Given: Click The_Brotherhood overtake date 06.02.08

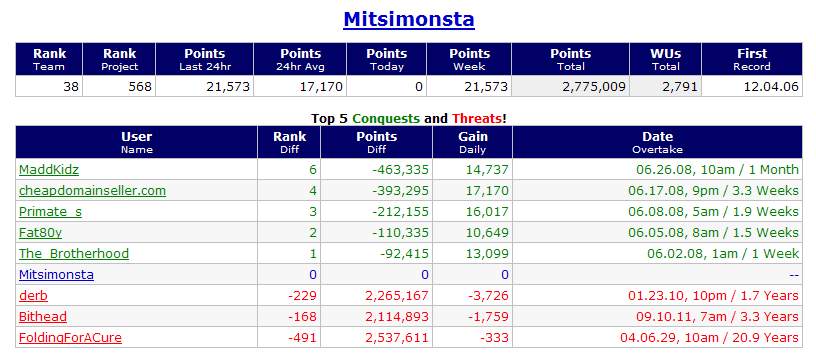Looking at the screenshot, I should [723, 254].
